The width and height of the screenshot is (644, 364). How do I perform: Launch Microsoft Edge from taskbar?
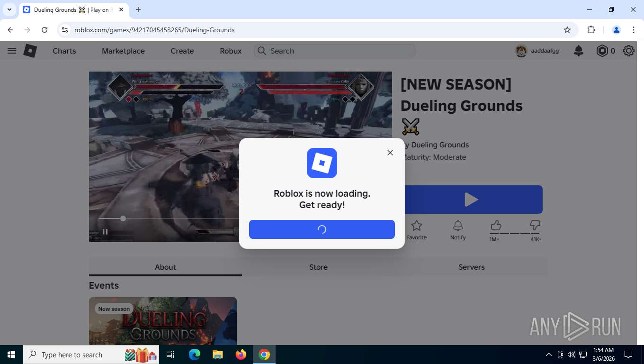[195, 355]
